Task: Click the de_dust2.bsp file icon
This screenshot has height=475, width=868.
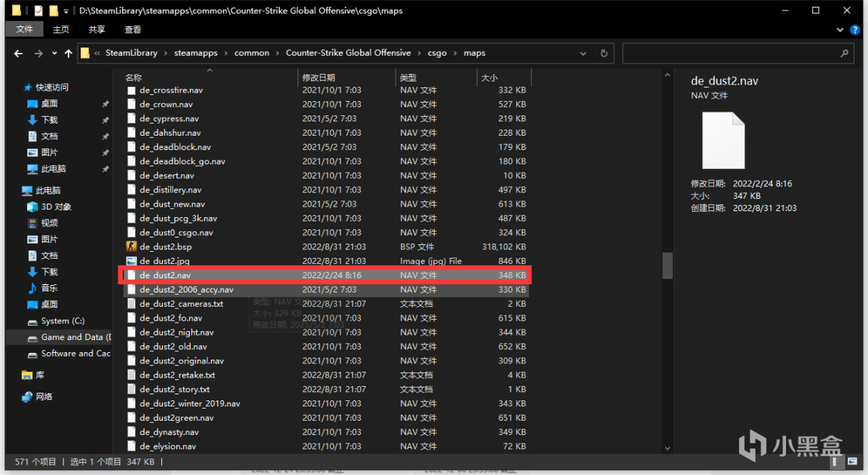Action: pyautogui.click(x=131, y=247)
